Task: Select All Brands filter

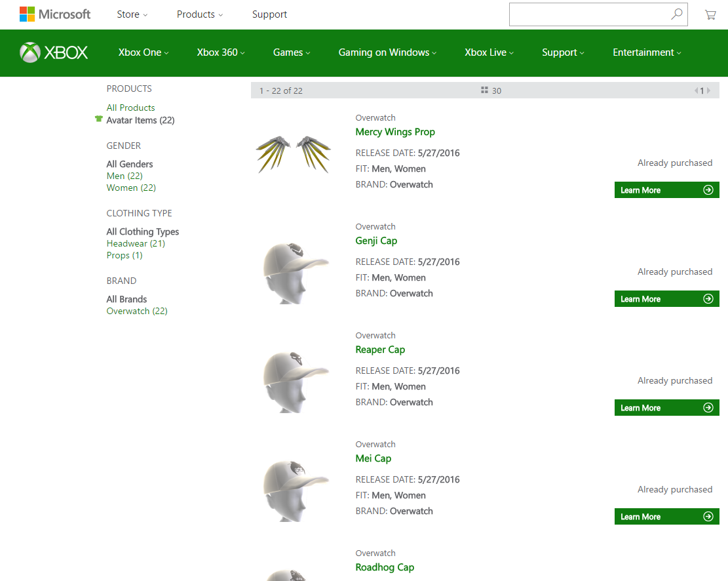Action: [126, 299]
